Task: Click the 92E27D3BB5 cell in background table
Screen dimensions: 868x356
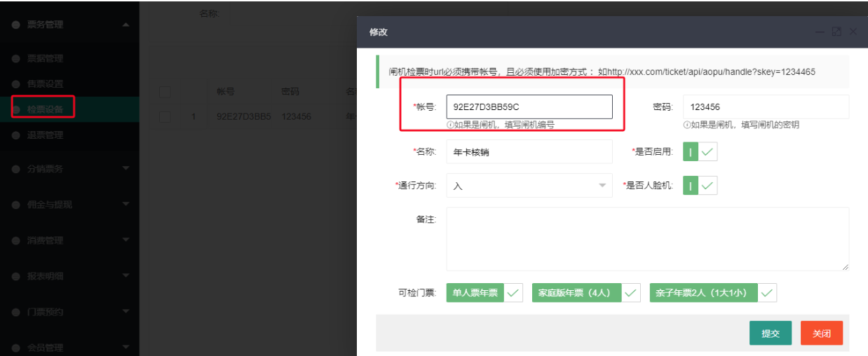Action: click(x=243, y=117)
